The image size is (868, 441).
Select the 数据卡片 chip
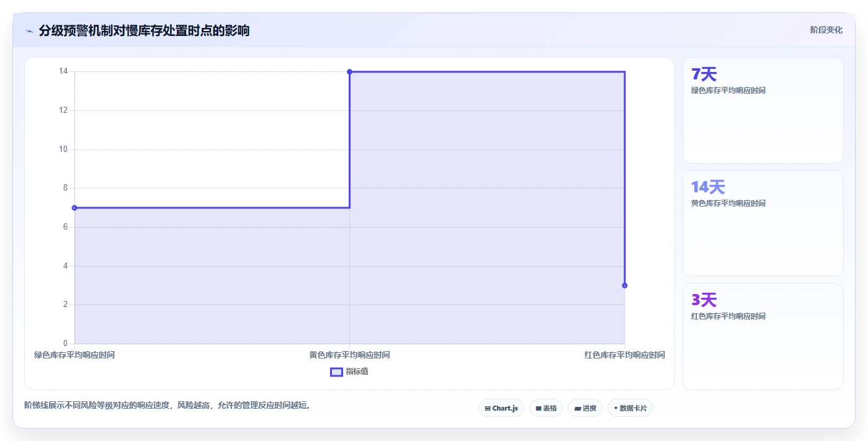[630, 408]
